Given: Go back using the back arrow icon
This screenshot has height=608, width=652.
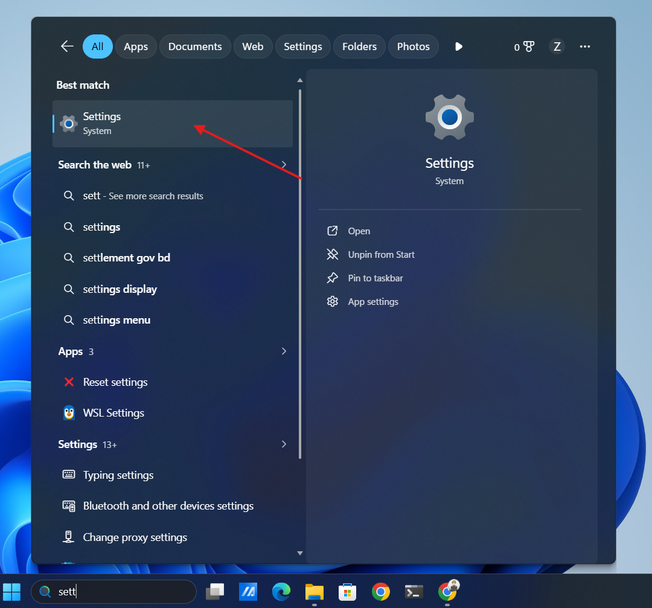Looking at the screenshot, I should pos(67,46).
